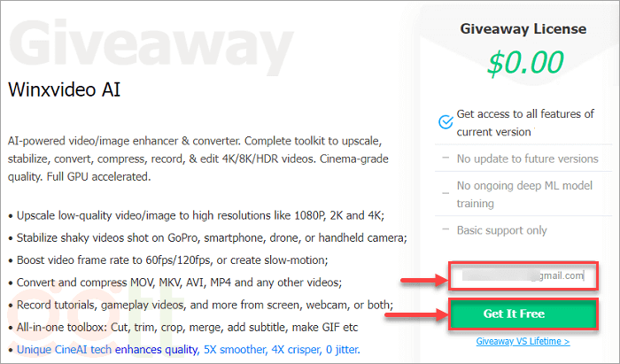Open the Giveaway VS Lifetime link
Image resolution: width=620 pixels, height=364 pixels.
tap(523, 341)
